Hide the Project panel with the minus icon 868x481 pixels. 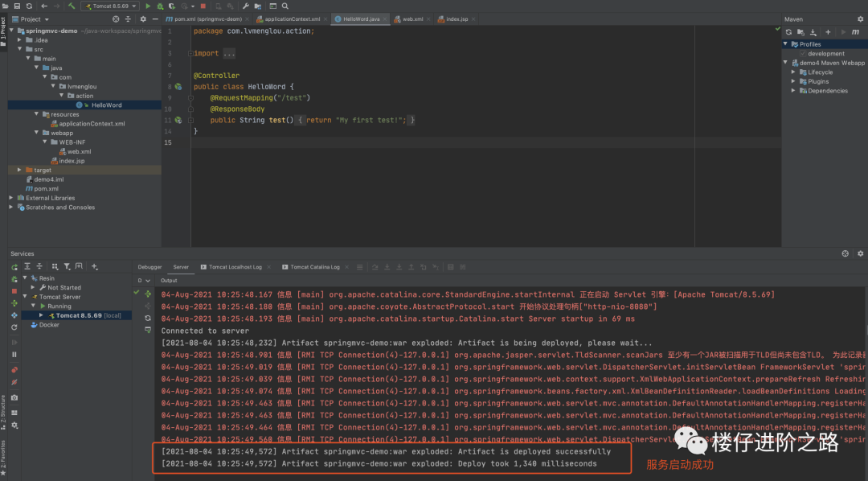tap(155, 18)
